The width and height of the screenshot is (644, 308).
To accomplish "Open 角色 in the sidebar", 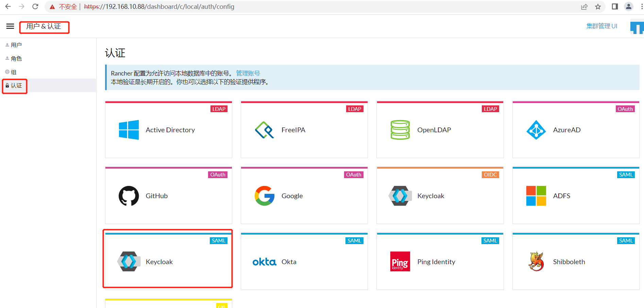I will click(x=48, y=58).
